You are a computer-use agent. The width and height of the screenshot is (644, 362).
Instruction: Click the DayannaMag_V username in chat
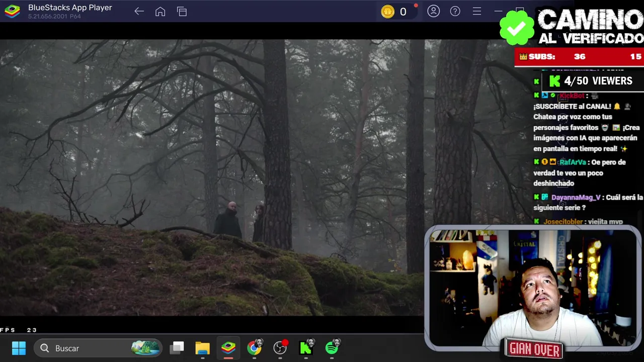pyautogui.click(x=576, y=198)
